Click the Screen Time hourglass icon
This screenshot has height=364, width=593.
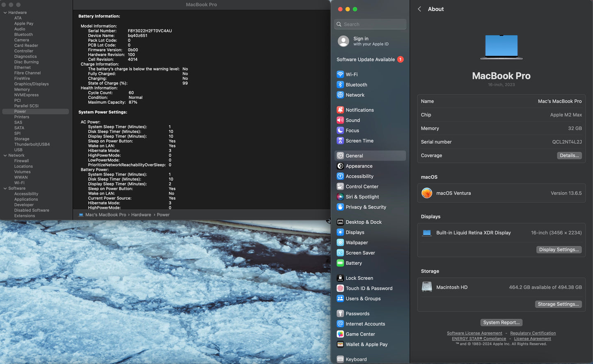tap(340, 141)
